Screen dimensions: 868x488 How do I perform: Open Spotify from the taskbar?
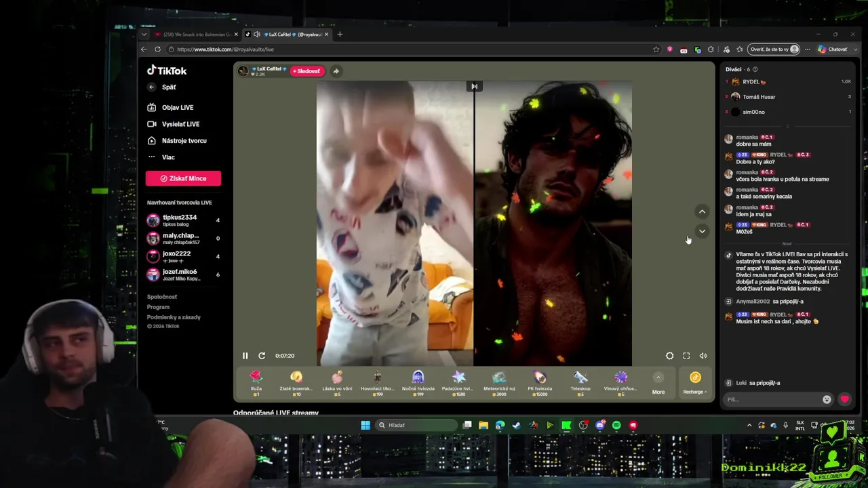(616, 425)
